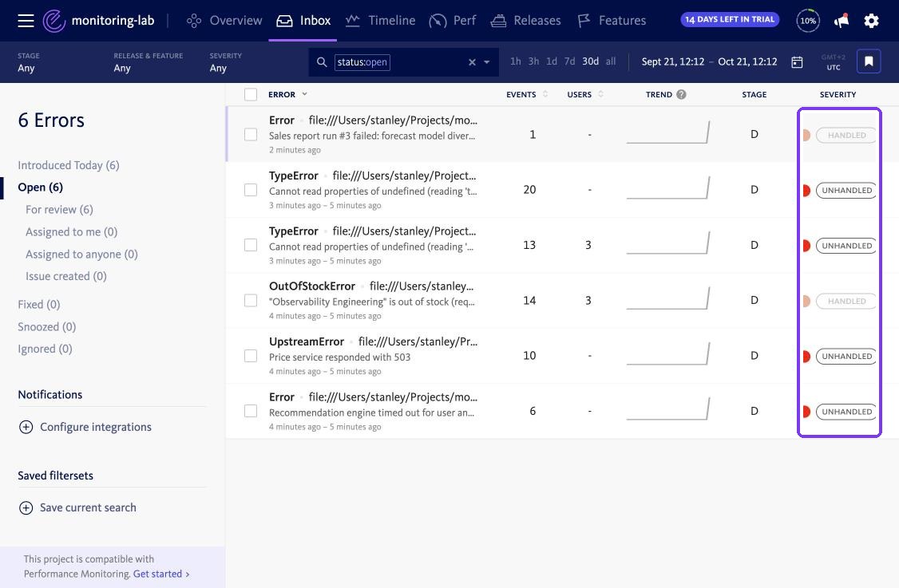Select the 1h time range

[x=516, y=61]
